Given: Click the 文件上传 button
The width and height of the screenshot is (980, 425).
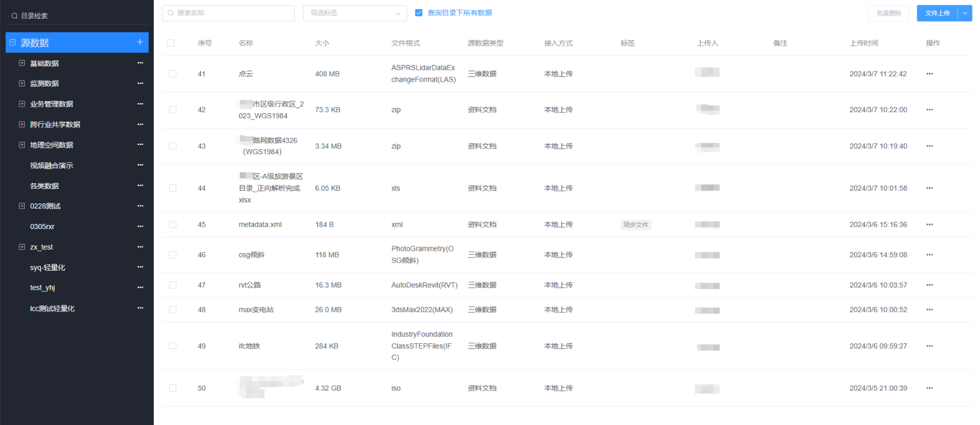Looking at the screenshot, I should (x=937, y=13).
